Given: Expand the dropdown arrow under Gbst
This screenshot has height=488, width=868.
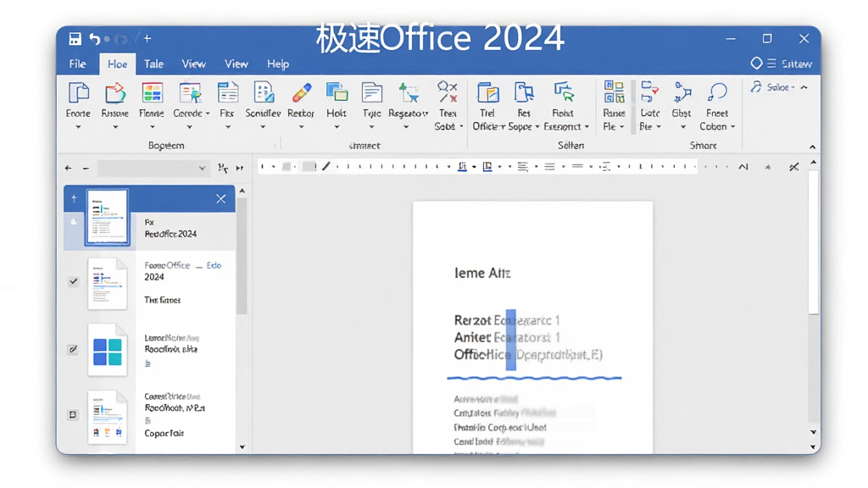Looking at the screenshot, I should (x=683, y=127).
